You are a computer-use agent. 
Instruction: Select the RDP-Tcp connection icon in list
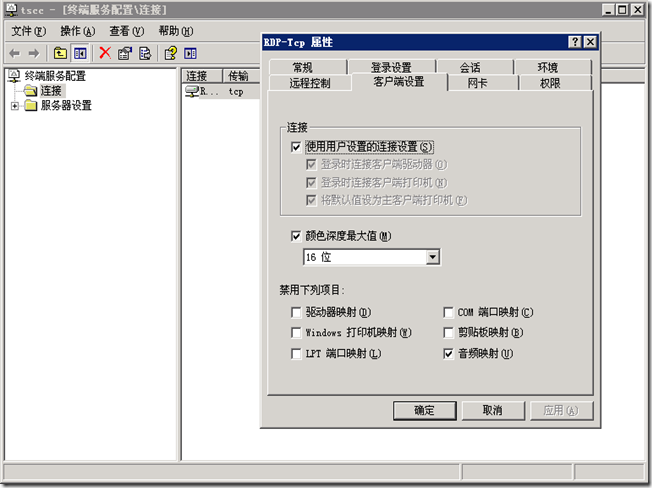[x=192, y=91]
